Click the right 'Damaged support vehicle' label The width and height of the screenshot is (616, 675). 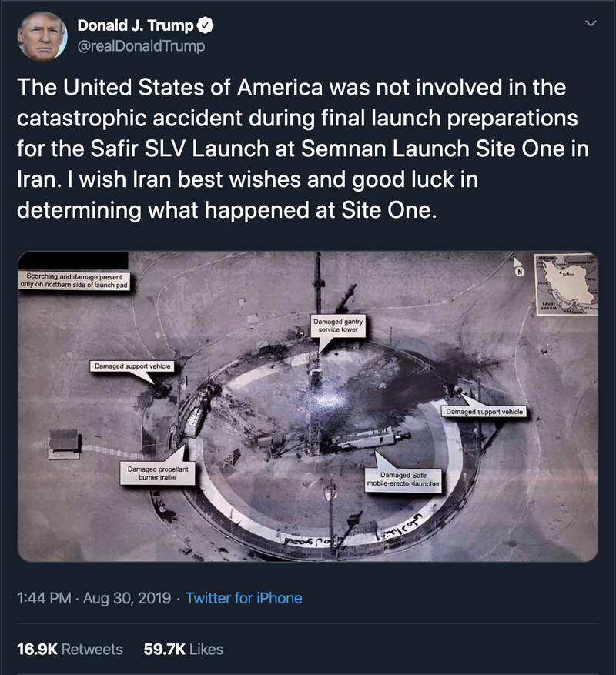click(484, 412)
